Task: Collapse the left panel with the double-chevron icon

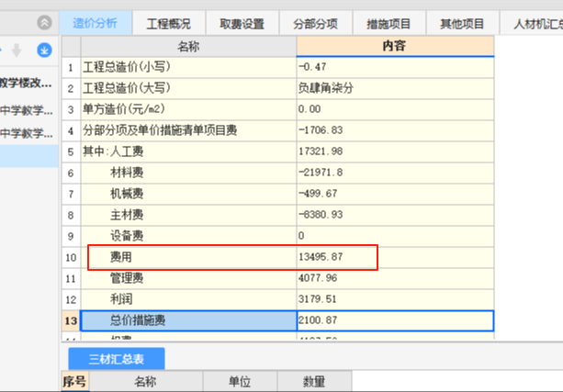Action: 44,23
